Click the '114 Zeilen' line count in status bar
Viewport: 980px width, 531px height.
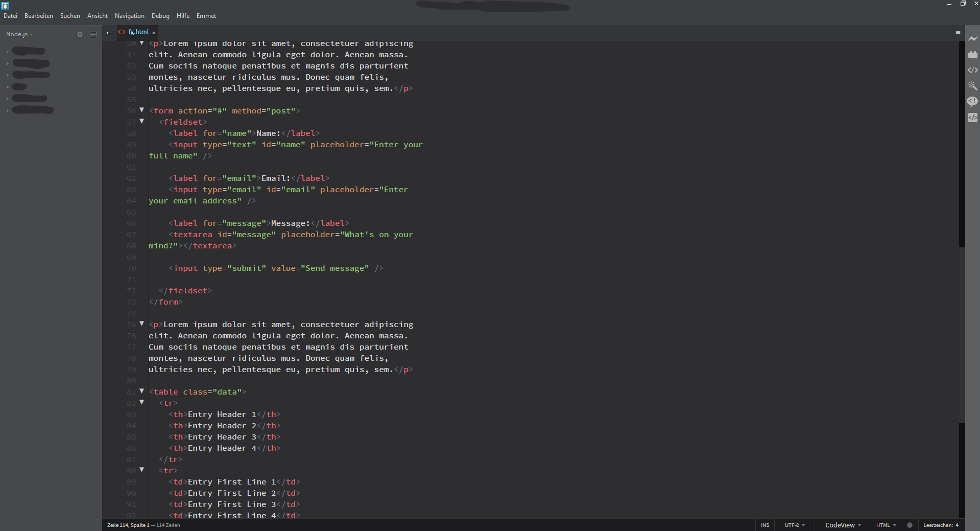point(168,525)
